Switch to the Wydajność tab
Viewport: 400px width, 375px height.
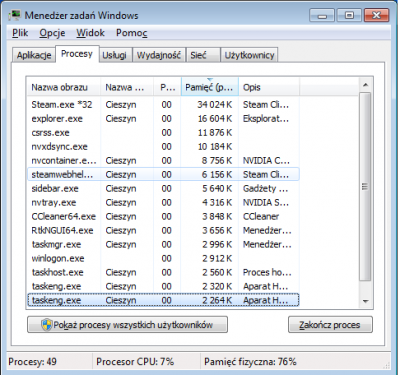click(159, 55)
